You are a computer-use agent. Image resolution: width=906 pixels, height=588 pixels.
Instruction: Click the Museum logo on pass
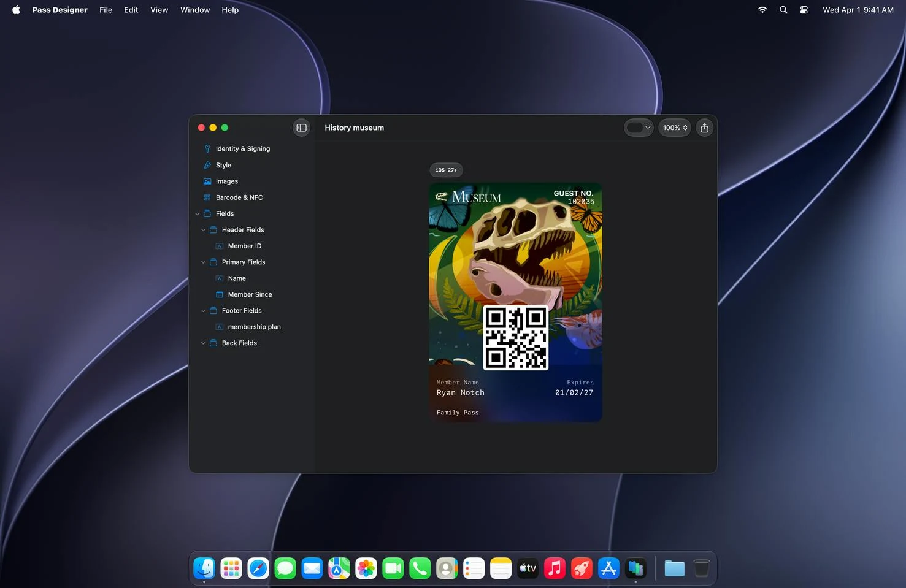469,197
